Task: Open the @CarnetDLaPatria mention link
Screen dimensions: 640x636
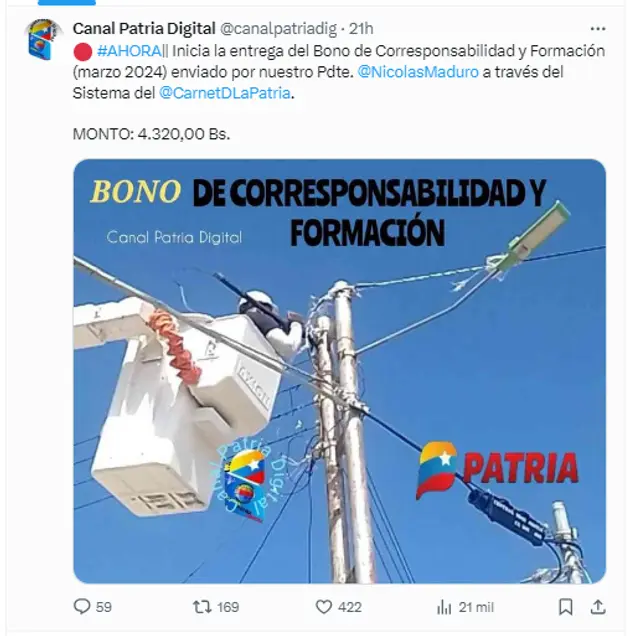Action: point(225,93)
